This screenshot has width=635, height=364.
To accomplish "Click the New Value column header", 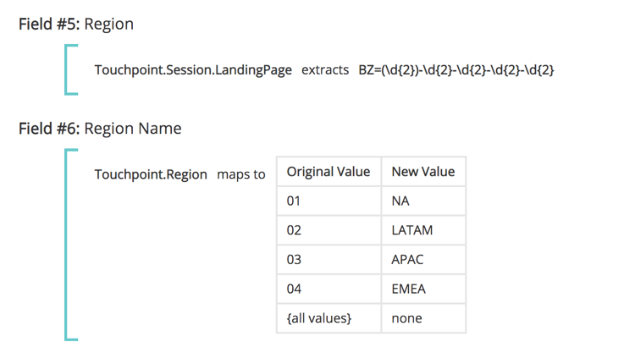I will tap(423, 172).
